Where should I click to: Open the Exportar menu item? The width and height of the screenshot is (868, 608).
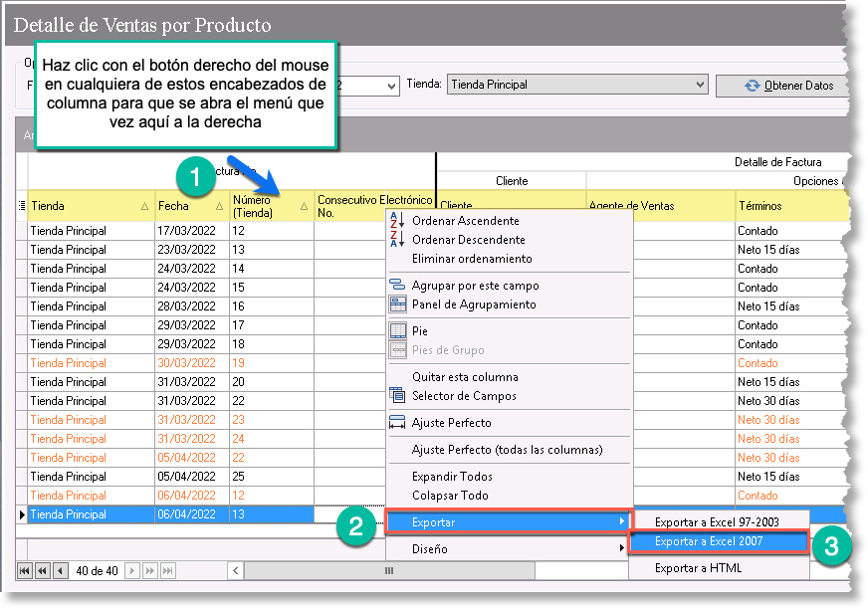(509, 521)
